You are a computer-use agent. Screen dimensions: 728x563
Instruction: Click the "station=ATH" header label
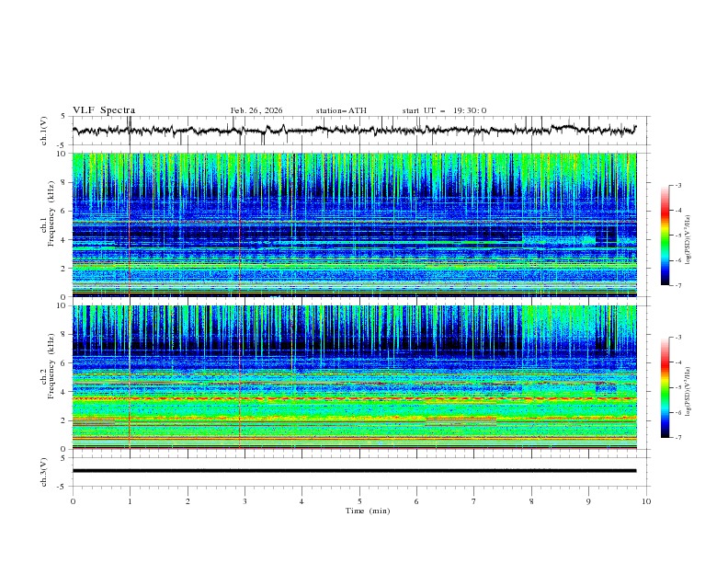coord(341,110)
